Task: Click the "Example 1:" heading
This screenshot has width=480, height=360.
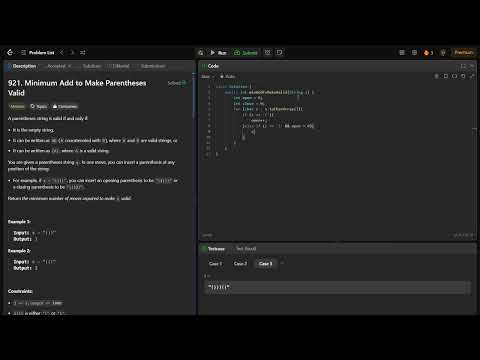Action: 19,222
